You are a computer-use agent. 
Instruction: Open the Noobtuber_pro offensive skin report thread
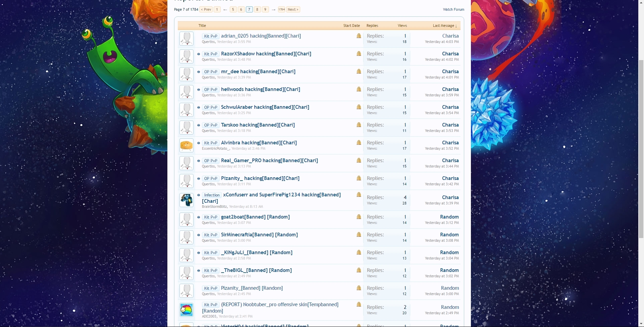tap(270, 308)
